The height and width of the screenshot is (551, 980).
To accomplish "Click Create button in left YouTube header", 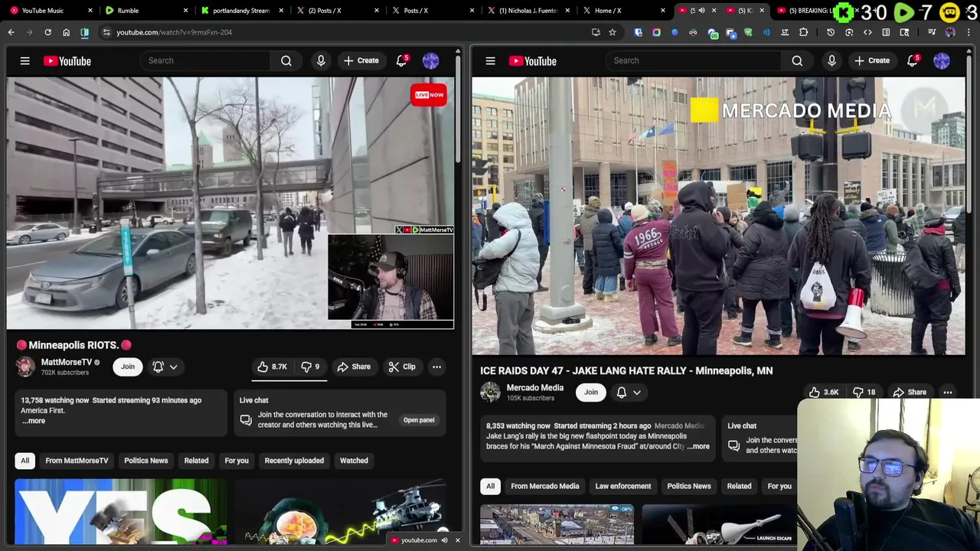I will 361,60.
